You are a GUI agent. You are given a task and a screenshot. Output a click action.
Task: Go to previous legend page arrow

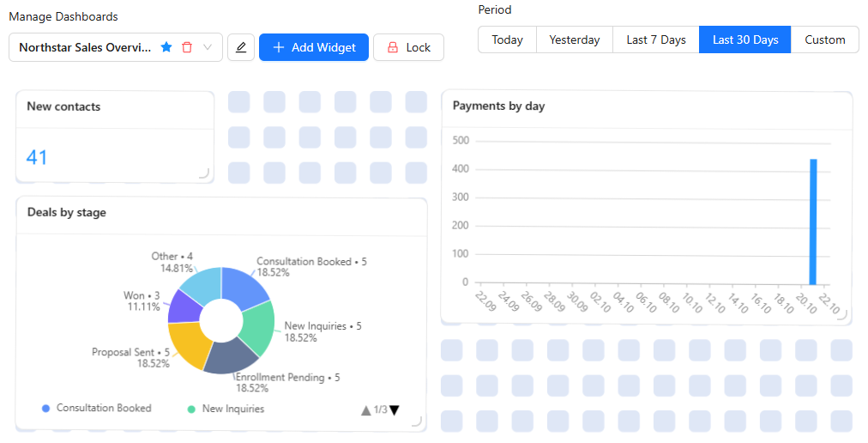pos(366,410)
